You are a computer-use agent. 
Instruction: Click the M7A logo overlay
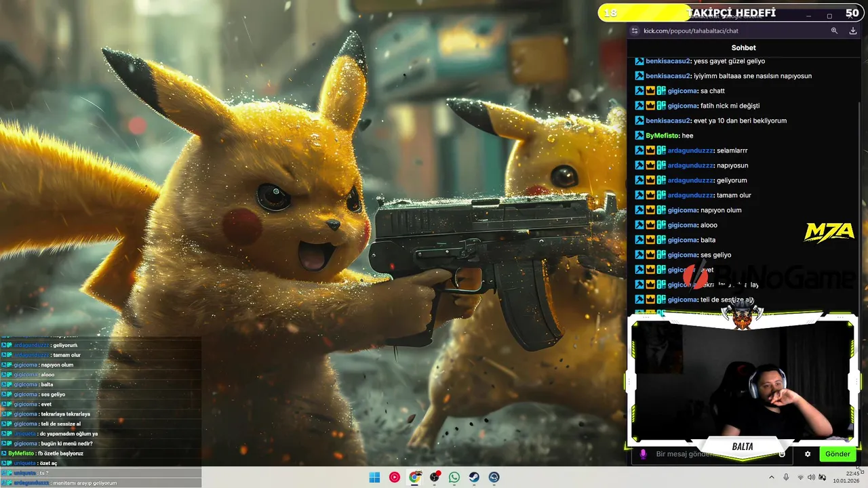tap(829, 232)
